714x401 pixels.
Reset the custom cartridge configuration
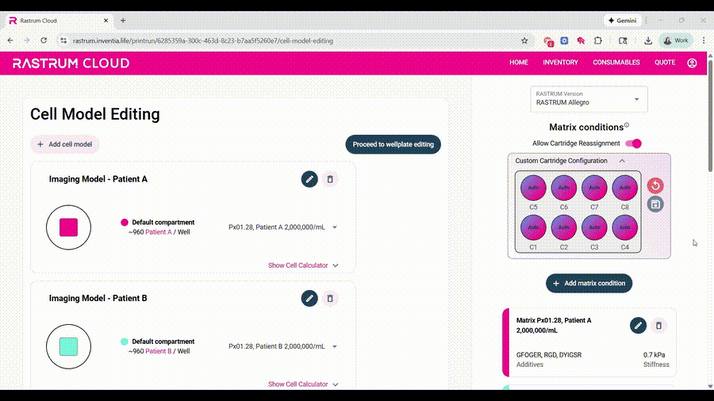coord(655,186)
